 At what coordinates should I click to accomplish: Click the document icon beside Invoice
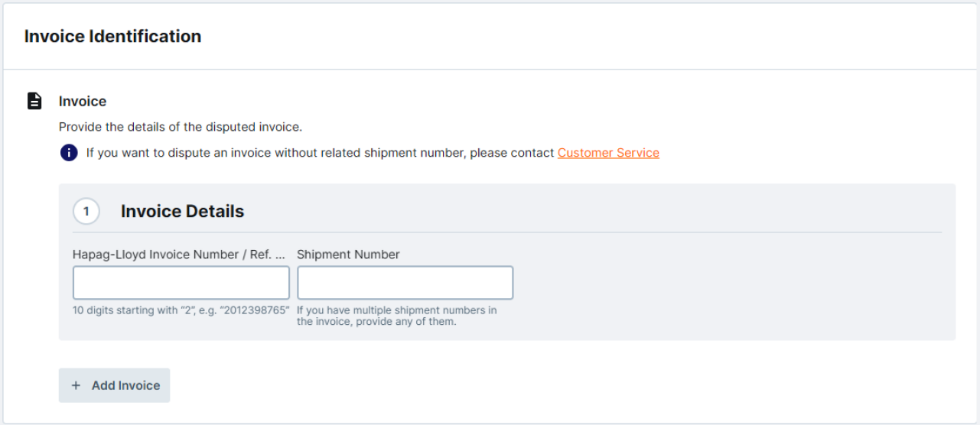34,101
